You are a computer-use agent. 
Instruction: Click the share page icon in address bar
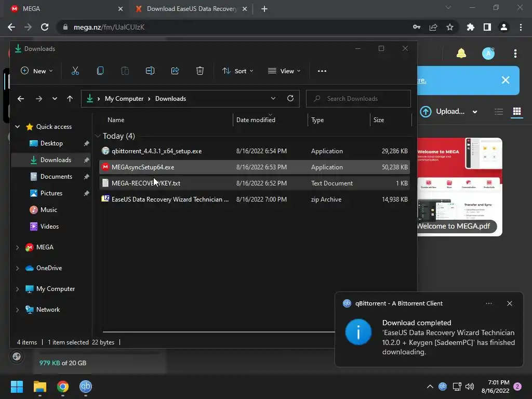pos(433,27)
